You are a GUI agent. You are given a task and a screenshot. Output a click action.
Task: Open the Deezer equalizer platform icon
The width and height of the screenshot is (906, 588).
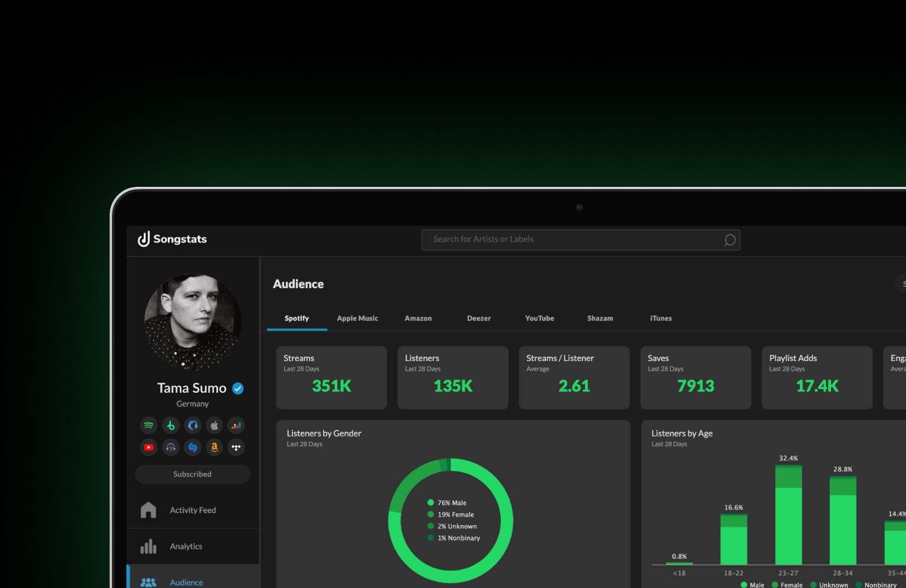(x=236, y=426)
